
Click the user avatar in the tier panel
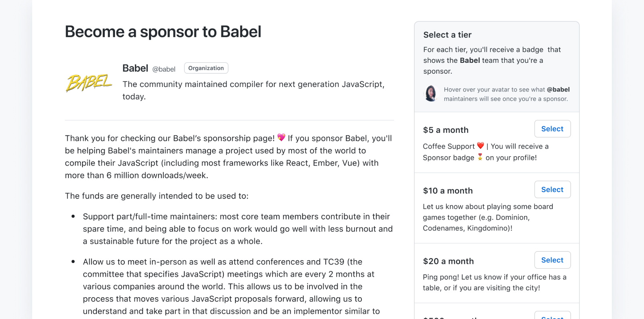(x=431, y=93)
